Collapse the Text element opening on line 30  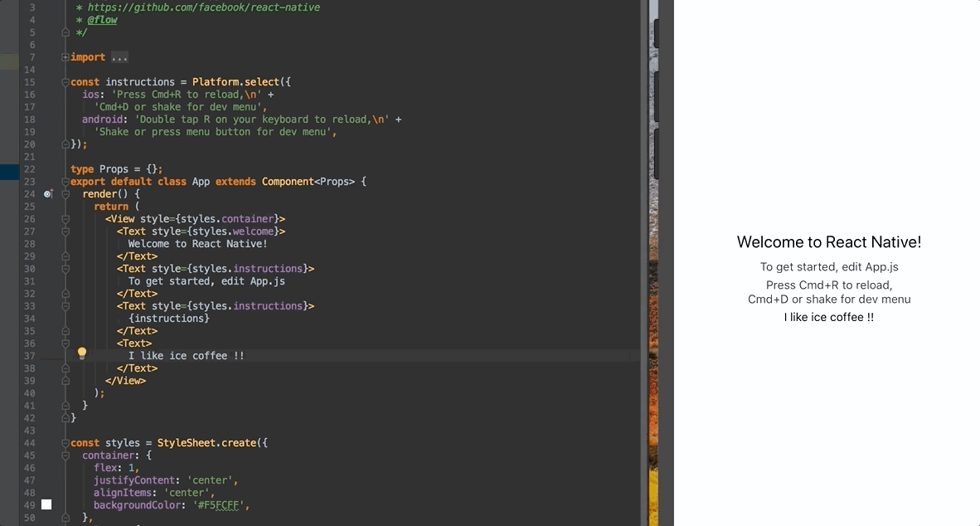coord(65,269)
